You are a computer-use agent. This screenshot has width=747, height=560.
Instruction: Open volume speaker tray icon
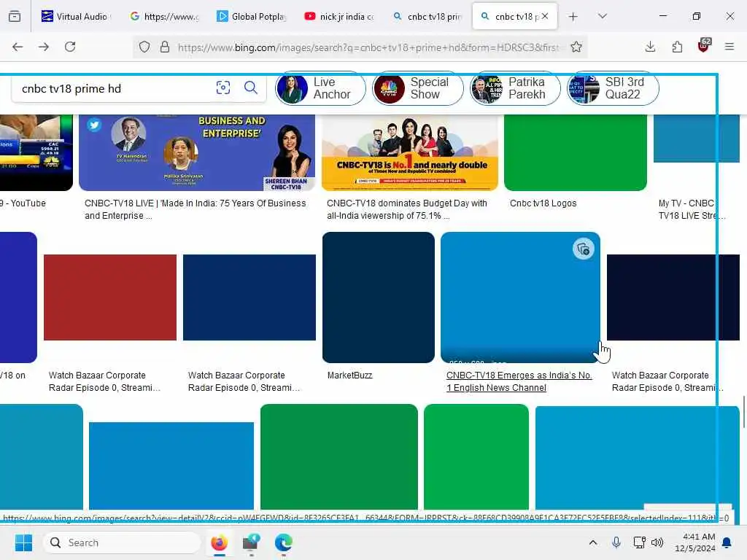(x=657, y=542)
